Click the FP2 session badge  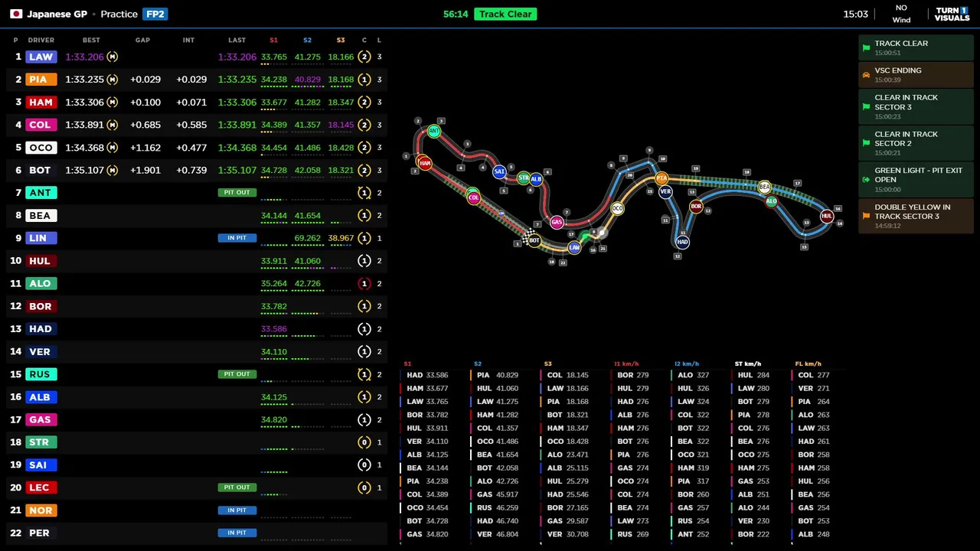155,14
